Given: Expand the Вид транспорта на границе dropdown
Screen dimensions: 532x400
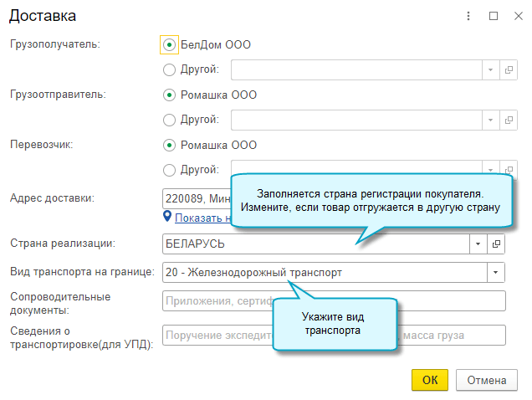Looking at the screenshot, I should [x=497, y=273].
